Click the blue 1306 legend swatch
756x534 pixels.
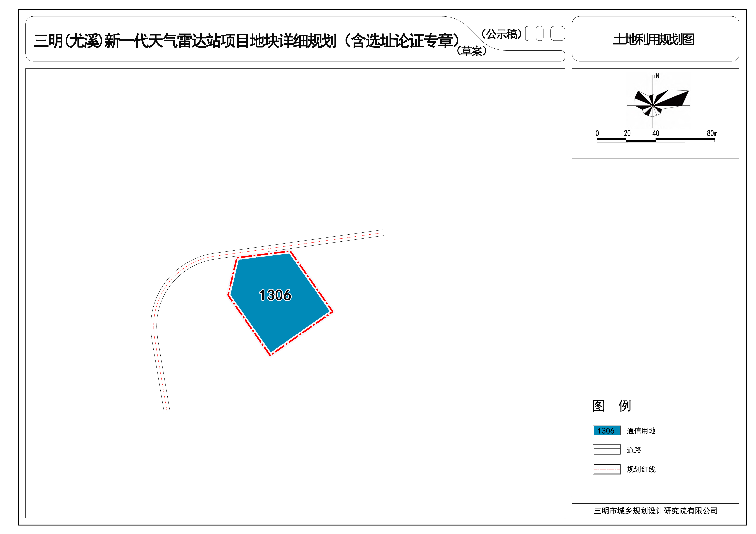[607, 431]
